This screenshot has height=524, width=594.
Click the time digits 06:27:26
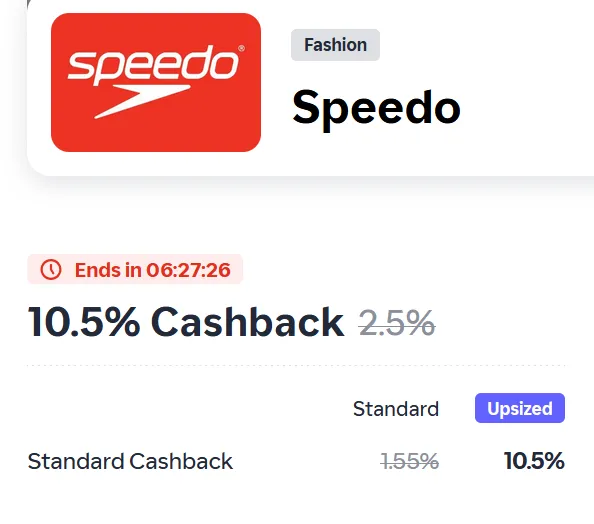pyautogui.click(x=188, y=270)
